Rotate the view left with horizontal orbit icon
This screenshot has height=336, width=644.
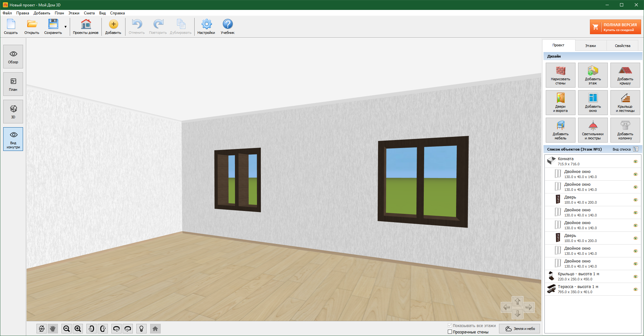click(117, 329)
